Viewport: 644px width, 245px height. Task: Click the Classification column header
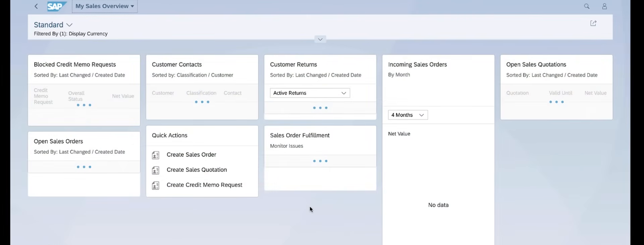201,93
